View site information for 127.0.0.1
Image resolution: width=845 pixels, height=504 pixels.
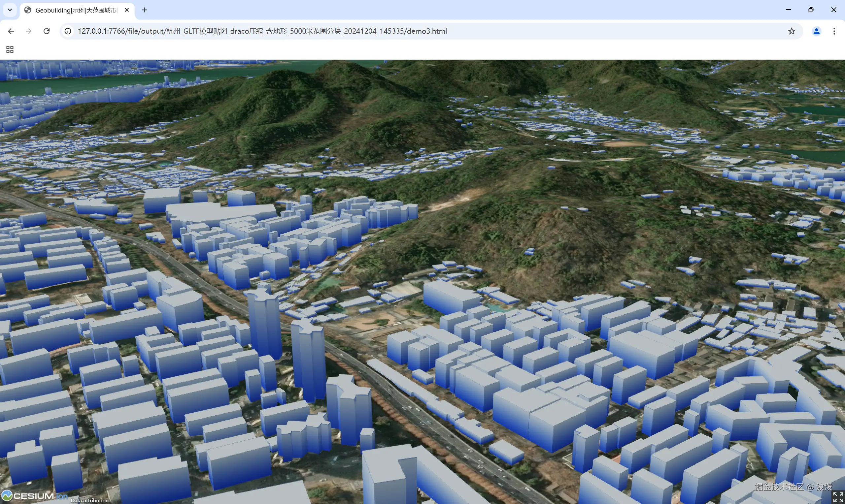tap(68, 31)
